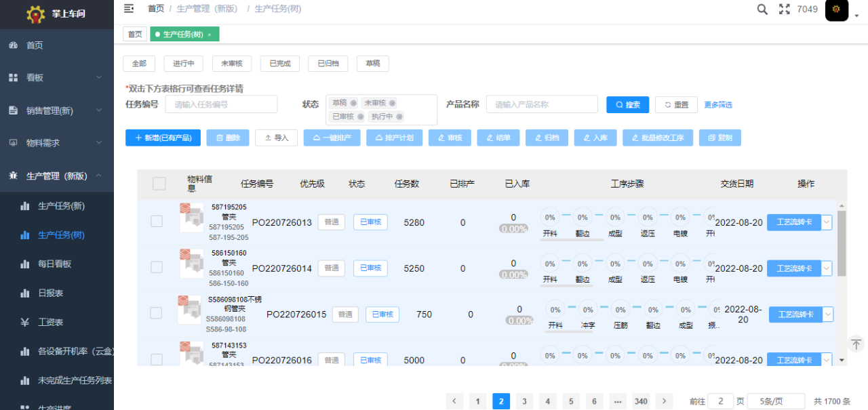The image size is (868, 410).
Task: Toggle the select-all checkbox in table header
Action: point(159,184)
